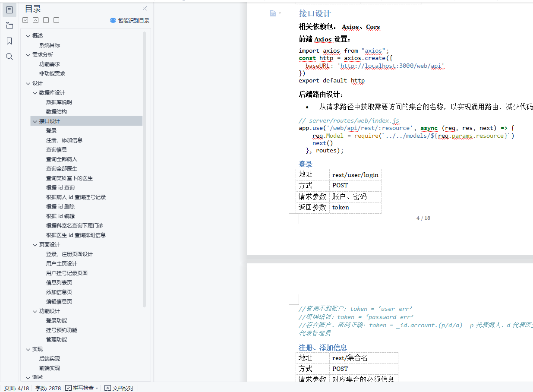This screenshot has width=533, height=392.
Task: Click the blue 智能识别目录 robot icon
Action: point(113,20)
